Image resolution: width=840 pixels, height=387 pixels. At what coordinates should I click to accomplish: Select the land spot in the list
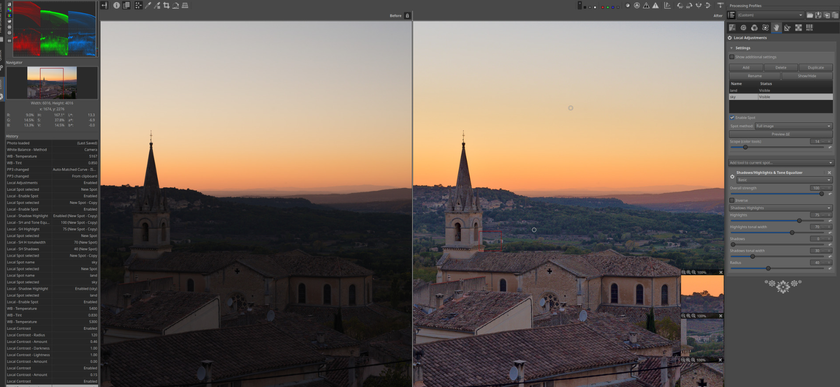pos(781,91)
